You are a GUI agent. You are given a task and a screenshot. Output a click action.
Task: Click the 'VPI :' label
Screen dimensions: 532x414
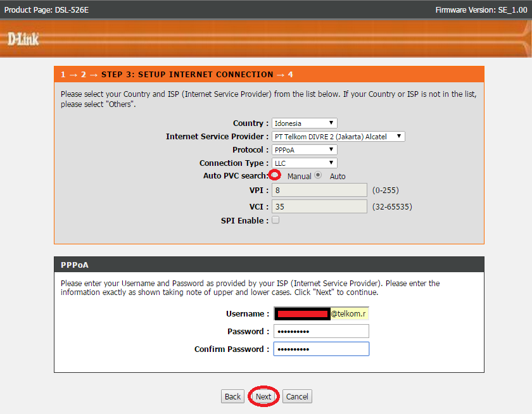(259, 190)
